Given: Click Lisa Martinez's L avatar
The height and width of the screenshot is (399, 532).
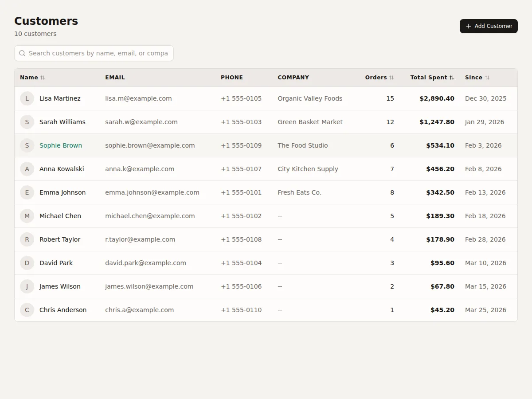Looking at the screenshot, I should (27, 98).
